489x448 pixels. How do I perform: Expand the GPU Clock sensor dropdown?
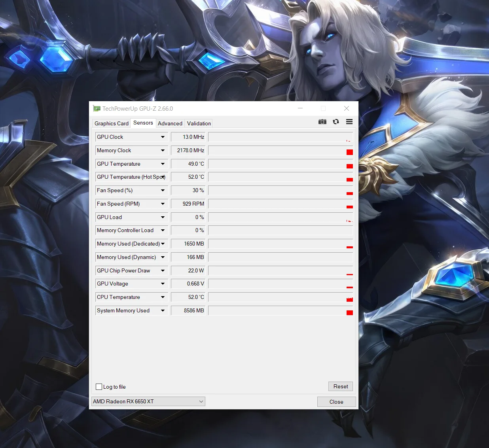pyautogui.click(x=163, y=137)
